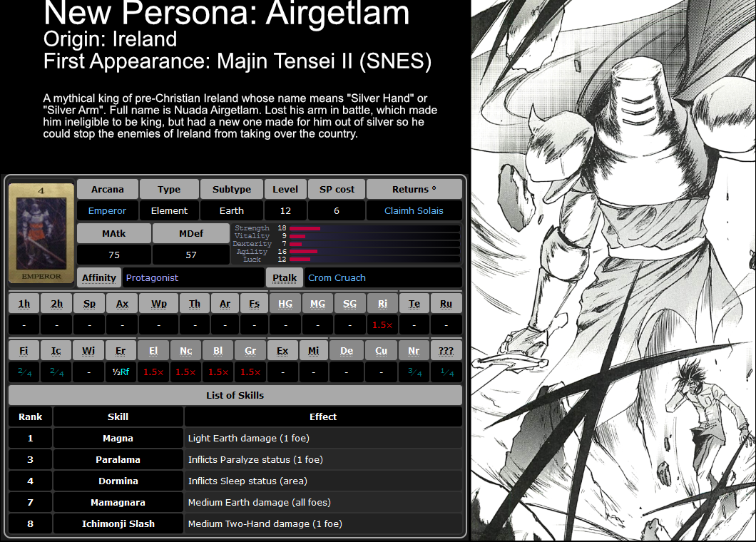Screen dimensions: 756x542
Task: Click the Wi element abbreviation header
Action: tap(88, 351)
